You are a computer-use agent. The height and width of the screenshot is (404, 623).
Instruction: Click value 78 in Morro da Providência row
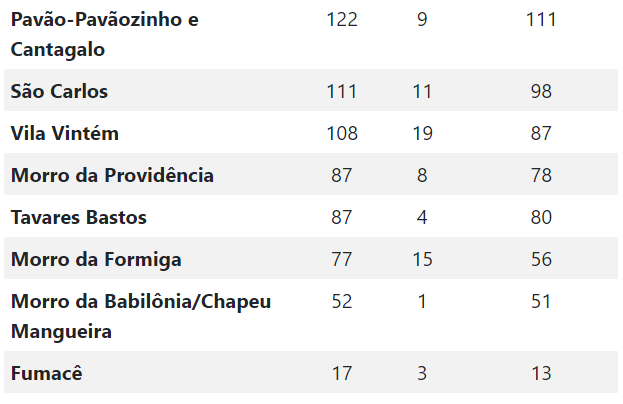541,175
